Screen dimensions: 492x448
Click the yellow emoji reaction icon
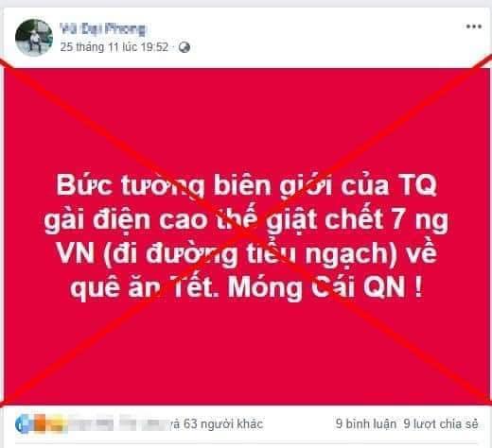(56, 424)
